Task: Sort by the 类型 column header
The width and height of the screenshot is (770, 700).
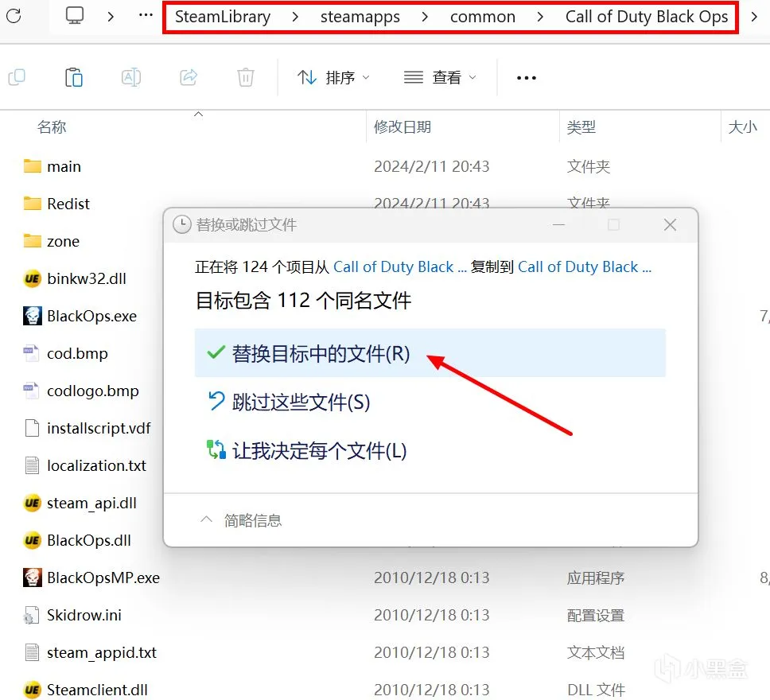Action: tap(581, 126)
